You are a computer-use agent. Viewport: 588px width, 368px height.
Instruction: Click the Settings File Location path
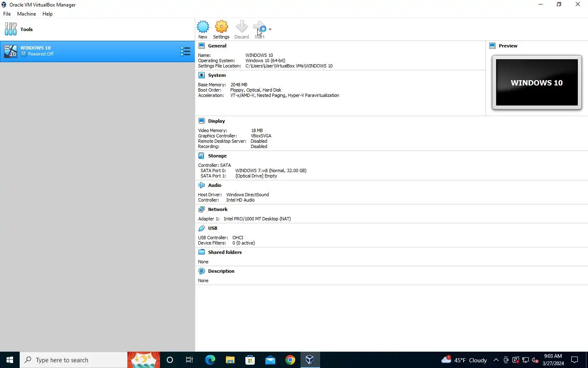[x=289, y=66]
